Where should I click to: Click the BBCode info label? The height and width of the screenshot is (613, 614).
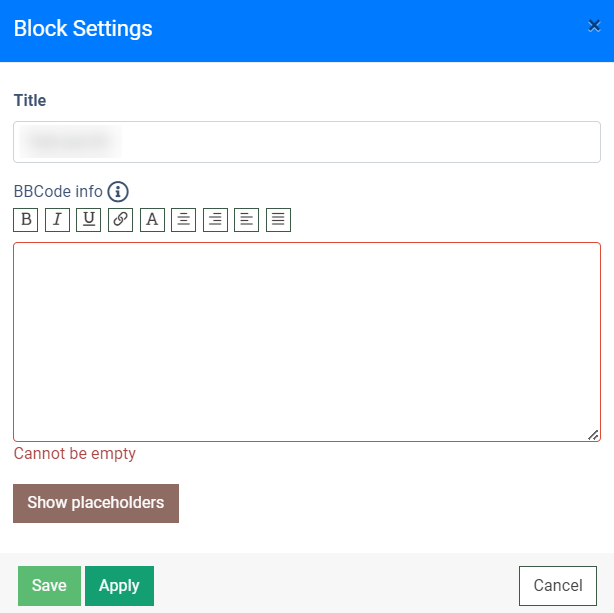[x=58, y=191]
